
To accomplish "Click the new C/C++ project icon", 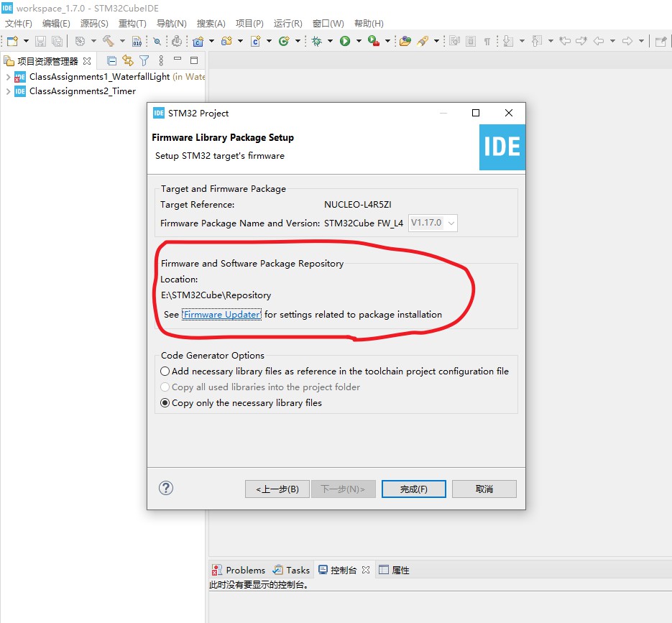I will tap(198, 41).
